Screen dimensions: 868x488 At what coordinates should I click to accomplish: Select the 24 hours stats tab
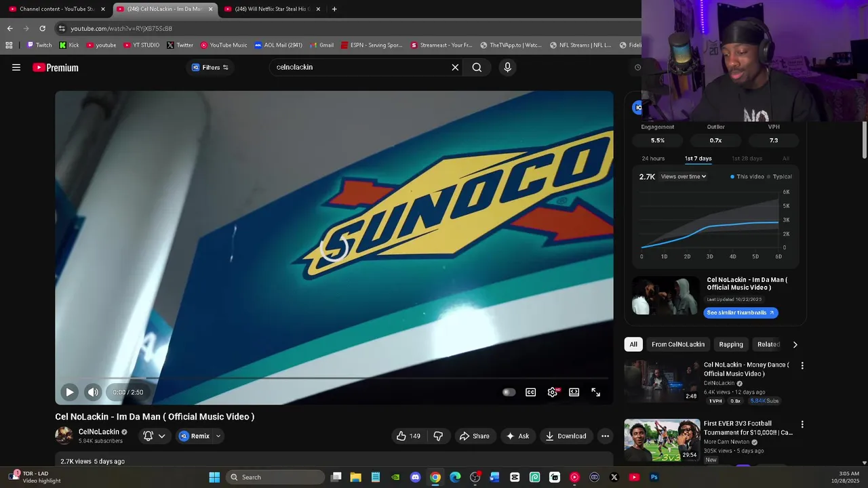(x=653, y=159)
